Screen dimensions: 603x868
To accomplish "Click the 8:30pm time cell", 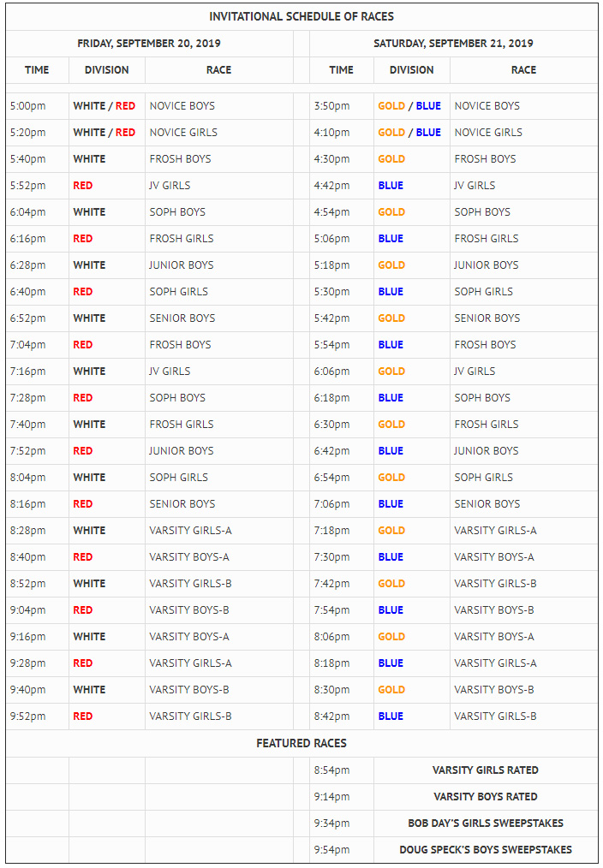I will 342,690.
